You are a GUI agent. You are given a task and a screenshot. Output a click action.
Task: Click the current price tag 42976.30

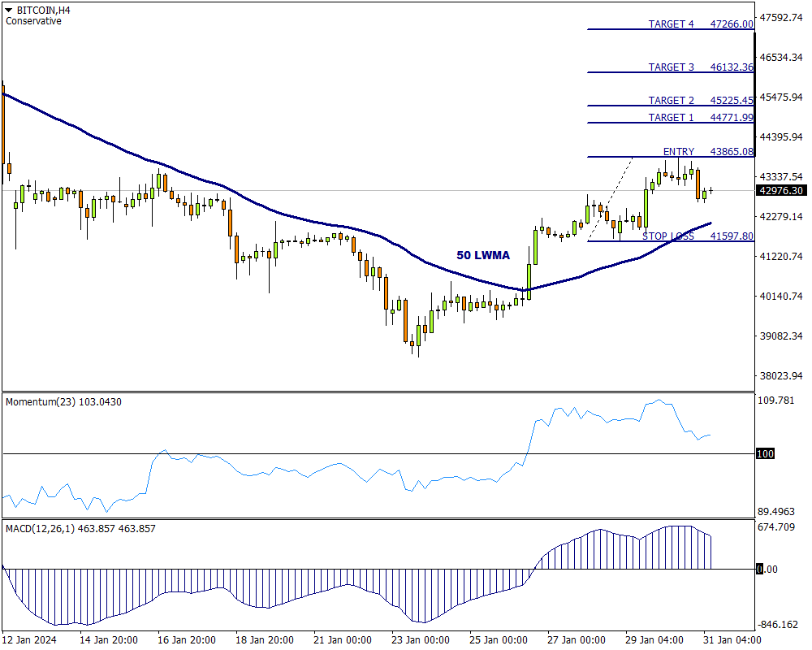[x=780, y=191]
